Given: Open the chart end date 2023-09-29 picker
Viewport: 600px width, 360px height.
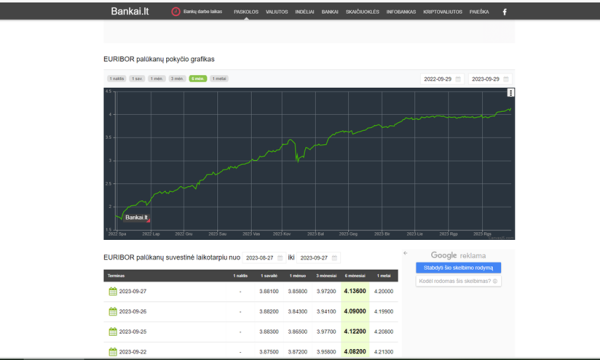Looking at the screenshot, I should [490, 79].
